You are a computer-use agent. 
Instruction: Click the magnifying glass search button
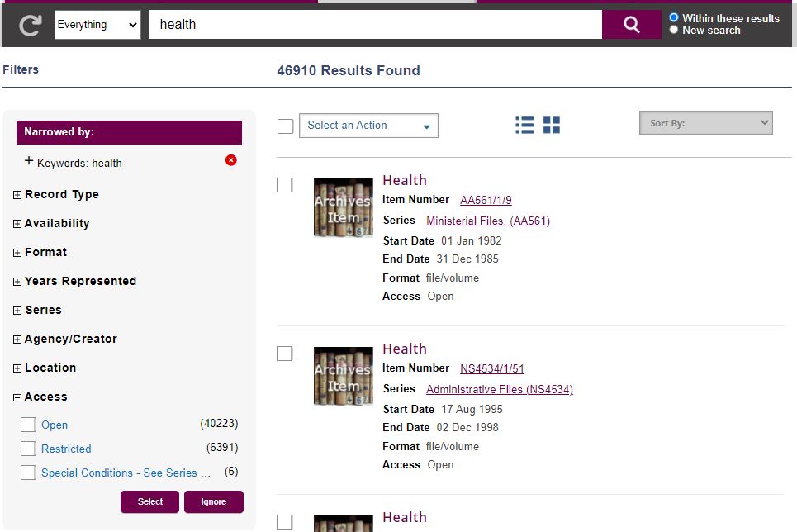click(x=631, y=25)
